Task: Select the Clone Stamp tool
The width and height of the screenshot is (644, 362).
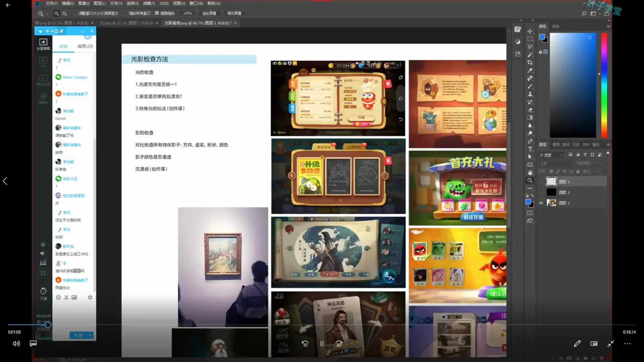Action: [530, 94]
